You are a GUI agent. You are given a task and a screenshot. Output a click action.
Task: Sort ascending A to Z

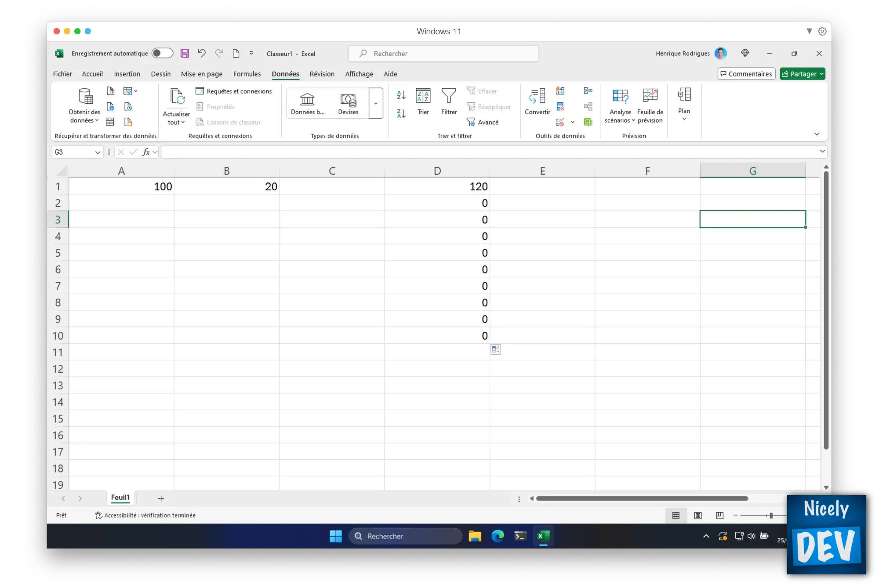pos(401,95)
